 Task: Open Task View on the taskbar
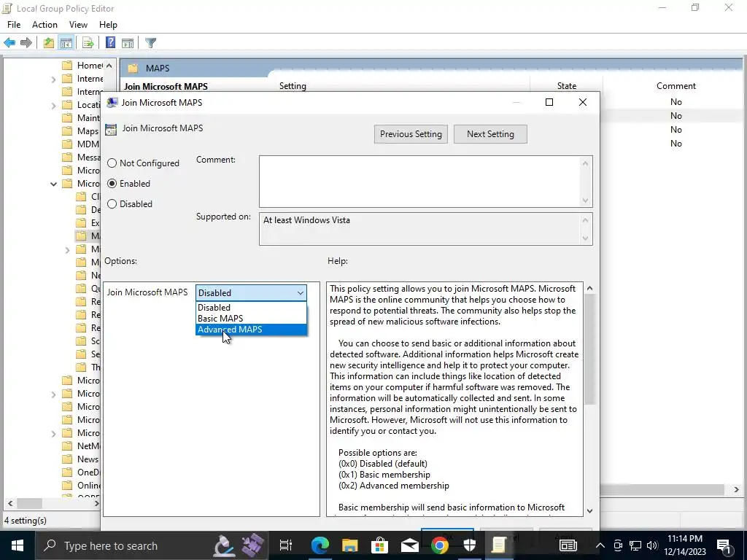pyautogui.click(x=286, y=545)
